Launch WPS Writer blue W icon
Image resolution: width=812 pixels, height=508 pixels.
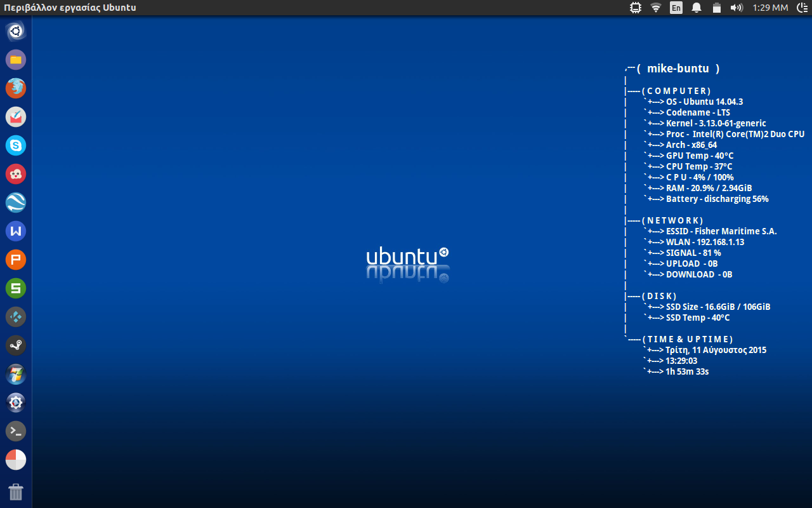(16, 231)
